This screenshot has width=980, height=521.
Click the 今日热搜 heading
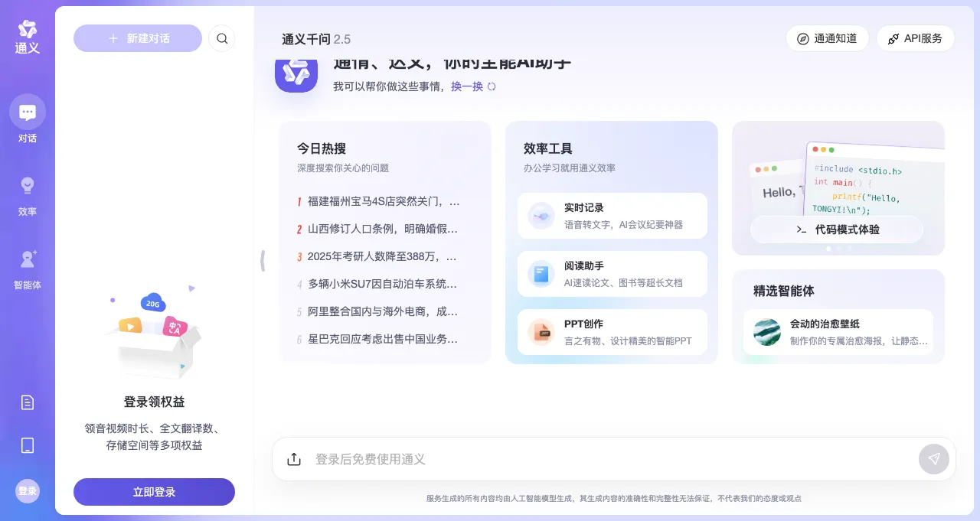pos(322,148)
